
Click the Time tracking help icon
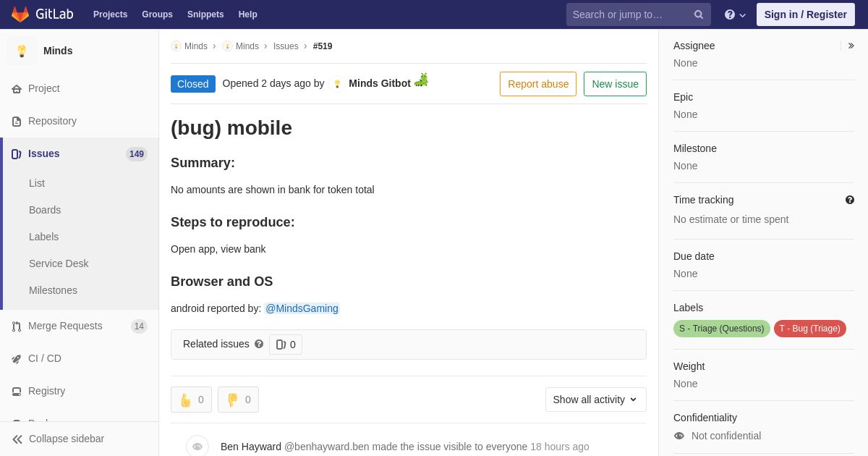pos(850,200)
